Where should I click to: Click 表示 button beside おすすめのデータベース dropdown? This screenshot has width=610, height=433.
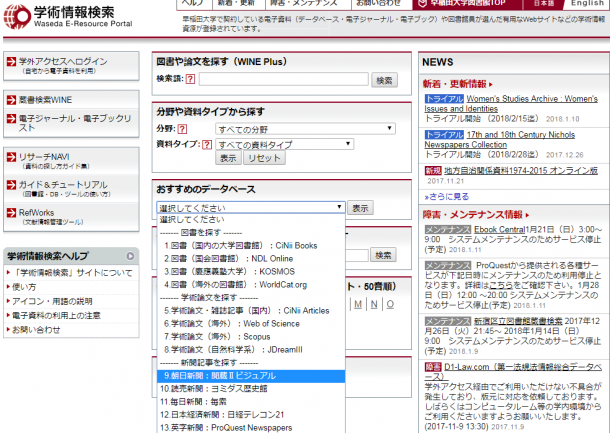click(360, 208)
